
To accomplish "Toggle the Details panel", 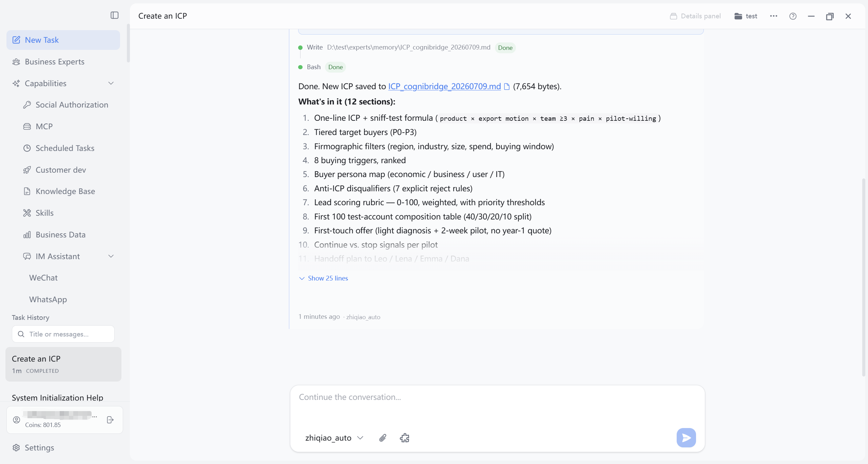I will tap(695, 16).
